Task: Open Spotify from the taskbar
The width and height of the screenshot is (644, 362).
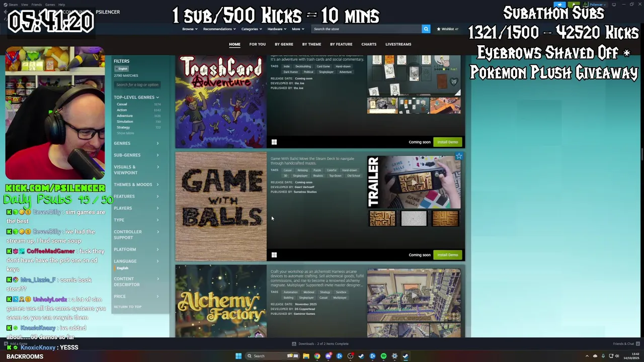Action: 383,356
